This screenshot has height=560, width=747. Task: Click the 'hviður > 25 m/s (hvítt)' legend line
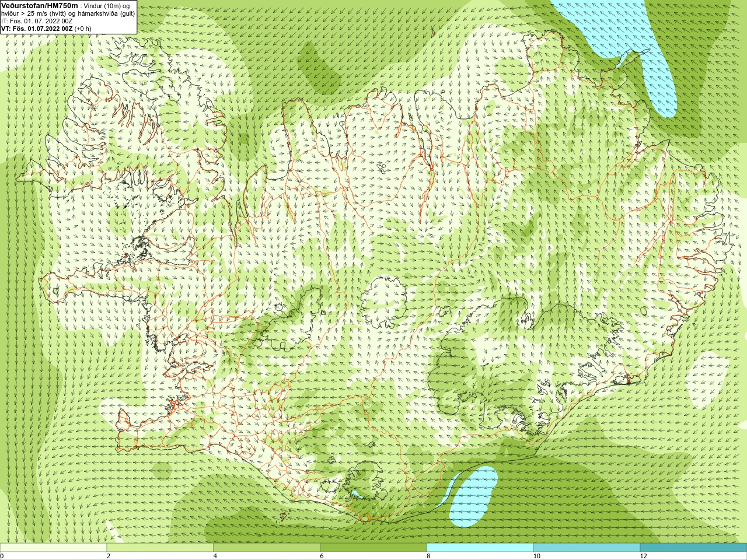[x=68, y=13]
